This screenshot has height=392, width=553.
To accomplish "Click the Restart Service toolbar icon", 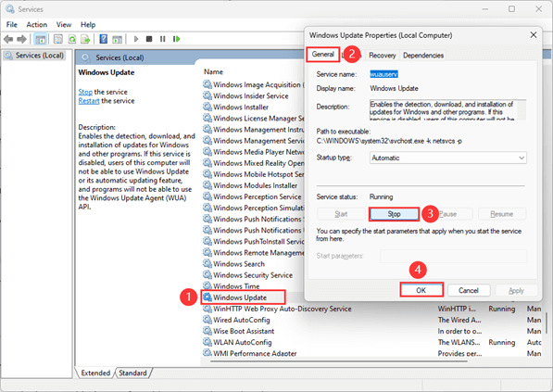I will point(176,39).
